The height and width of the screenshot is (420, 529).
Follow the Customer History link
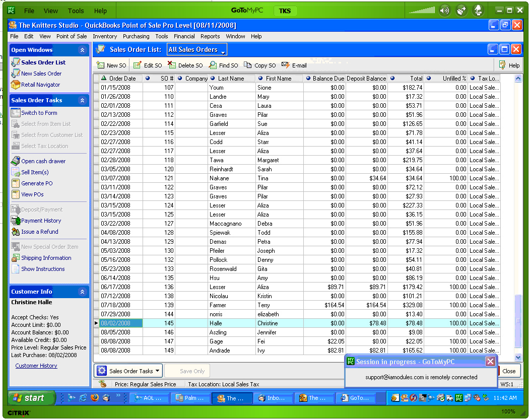click(x=36, y=366)
